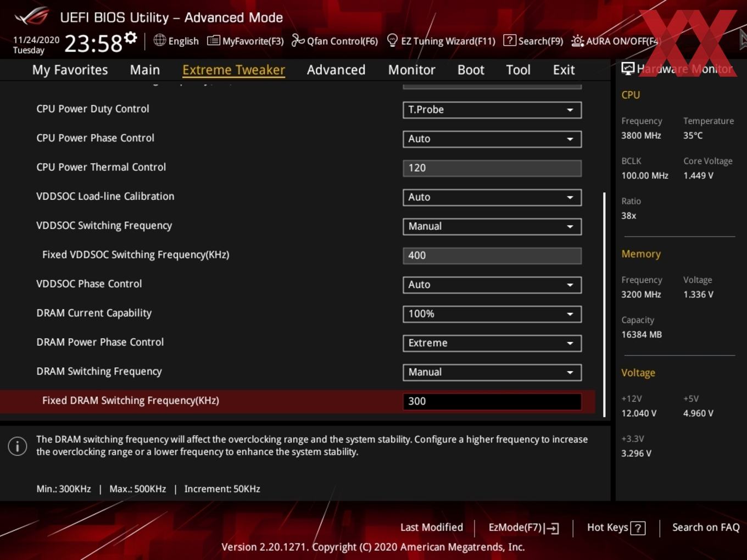Click MyFavorite(F3) button
Image resolution: width=747 pixels, height=560 pixels.
coord(246,41)
